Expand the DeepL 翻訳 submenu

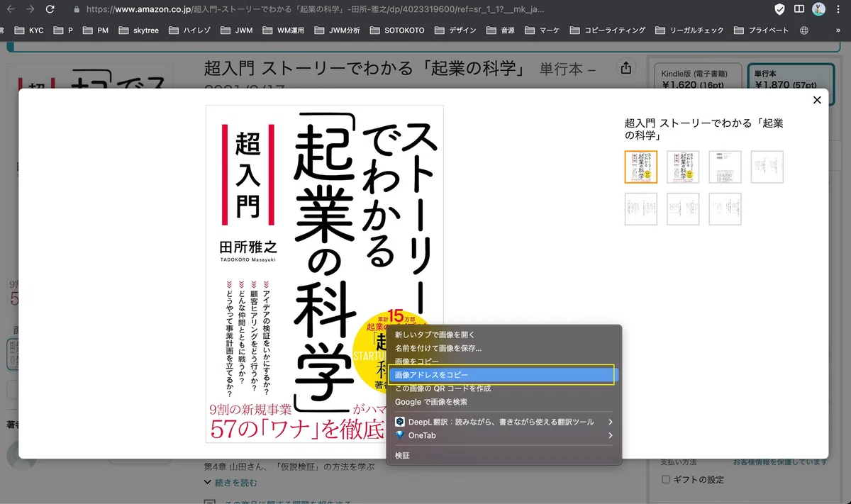click(x=504, y=422)
